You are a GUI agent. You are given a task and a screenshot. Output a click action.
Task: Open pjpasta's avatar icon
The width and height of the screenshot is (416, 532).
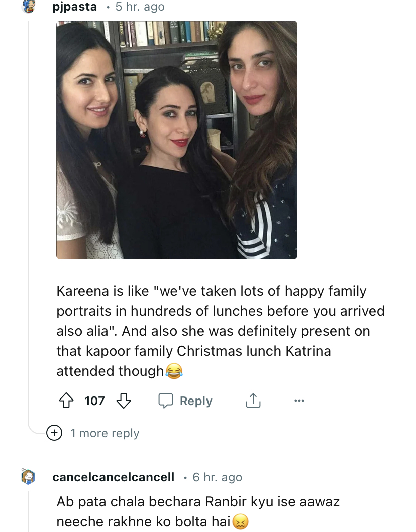pos(28,7)
